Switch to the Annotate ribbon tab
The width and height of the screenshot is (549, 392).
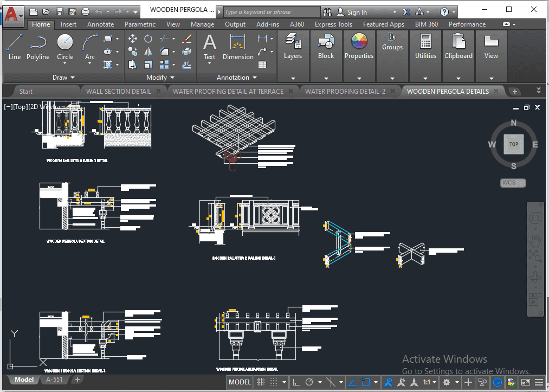[x=100, y=24]
